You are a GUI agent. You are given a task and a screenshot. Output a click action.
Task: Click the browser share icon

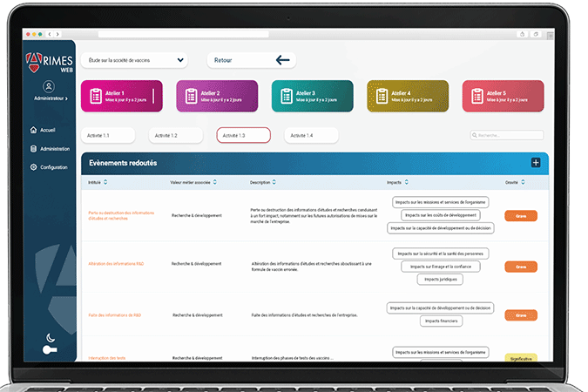[x=522, y=34]
